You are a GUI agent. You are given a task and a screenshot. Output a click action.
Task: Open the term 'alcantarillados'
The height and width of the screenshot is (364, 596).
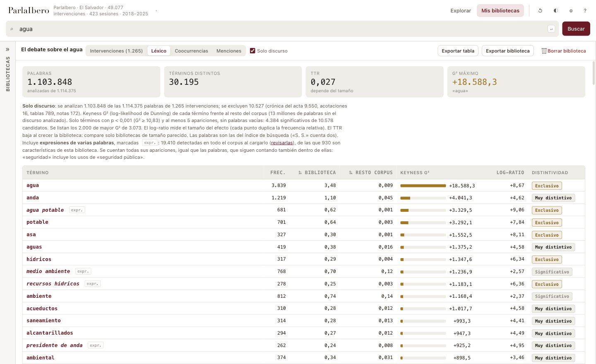[50, 333]
